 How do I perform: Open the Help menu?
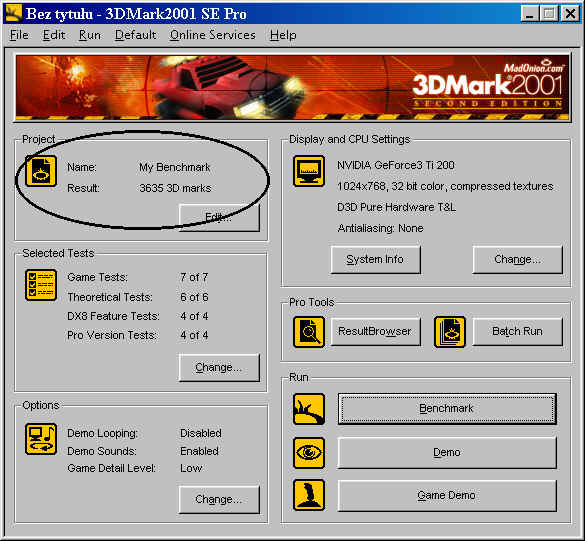coord(283,35)
